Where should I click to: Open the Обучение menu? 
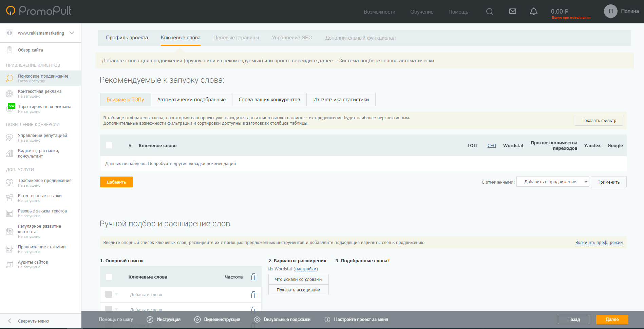(x=422, y=12)
